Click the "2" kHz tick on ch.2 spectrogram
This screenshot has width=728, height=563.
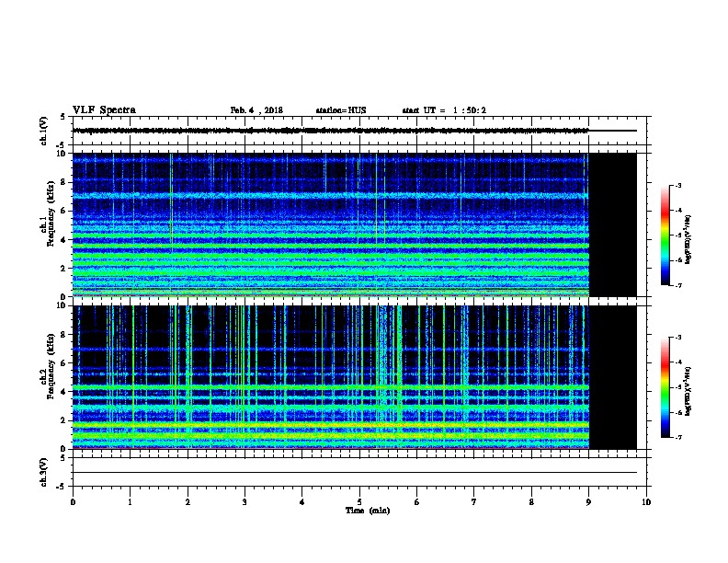[x=63, y=420]
